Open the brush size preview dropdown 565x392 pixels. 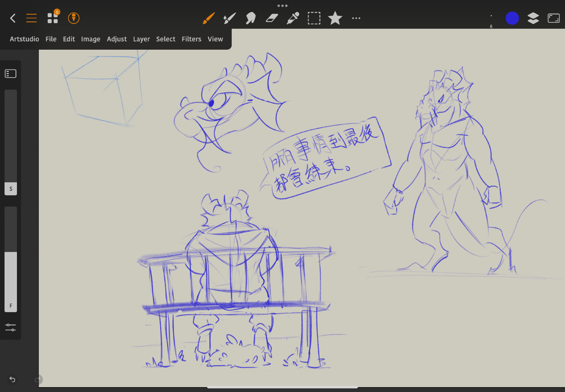tap(491, 20)
